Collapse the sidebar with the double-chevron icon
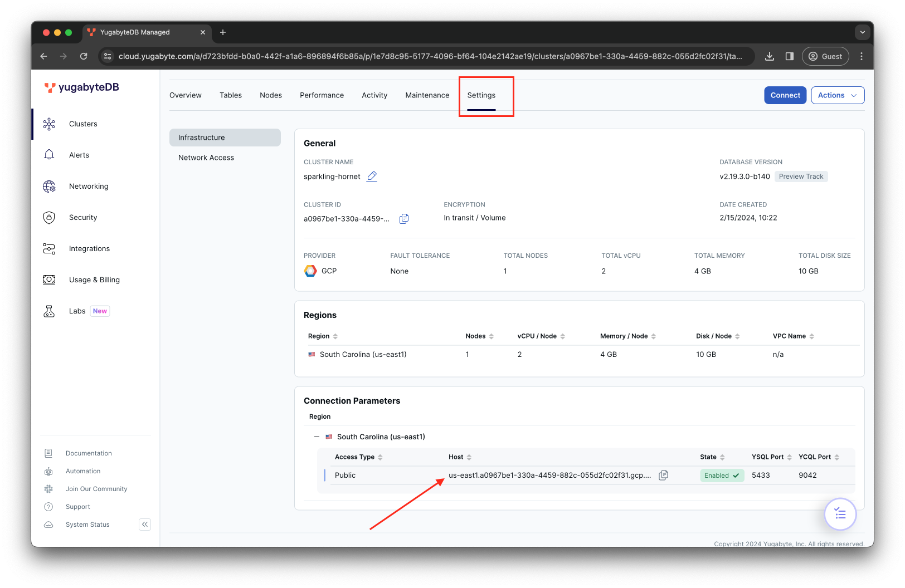This screenshot has width=905, height=588. (144, 524)
